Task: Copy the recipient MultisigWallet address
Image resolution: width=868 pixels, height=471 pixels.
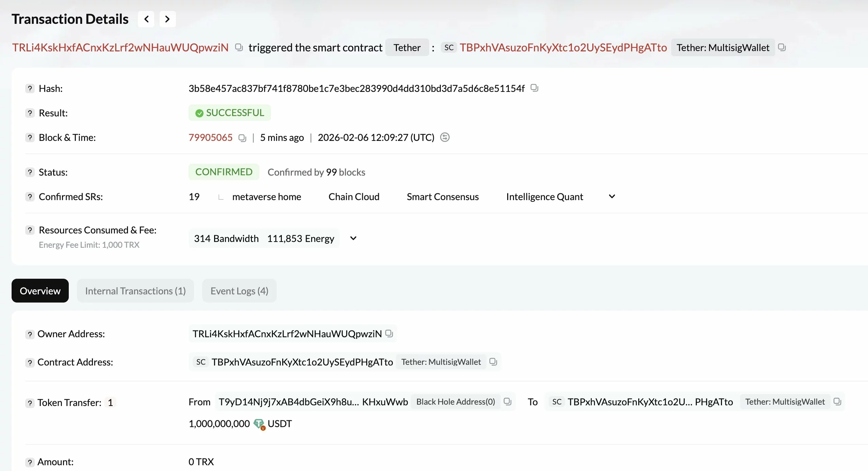Action: [838, 402]
